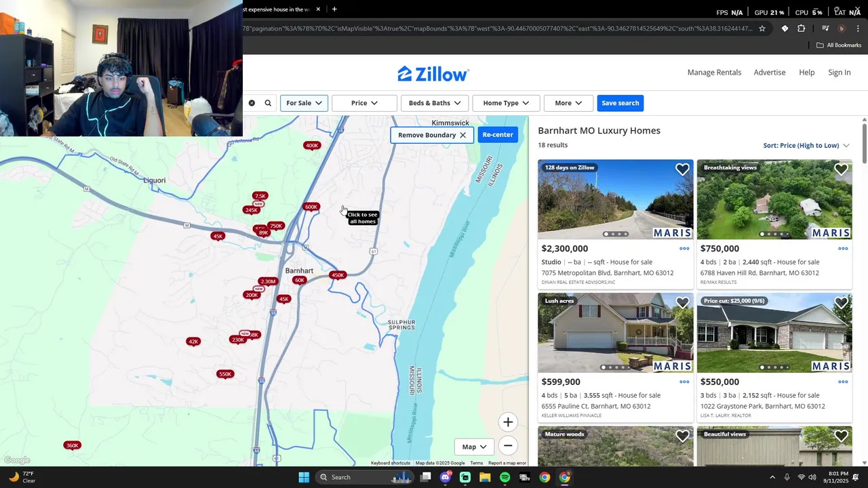Open the Home Type filter dropdown
Screen dimensions: 868x488
click(x=506, y=103)
